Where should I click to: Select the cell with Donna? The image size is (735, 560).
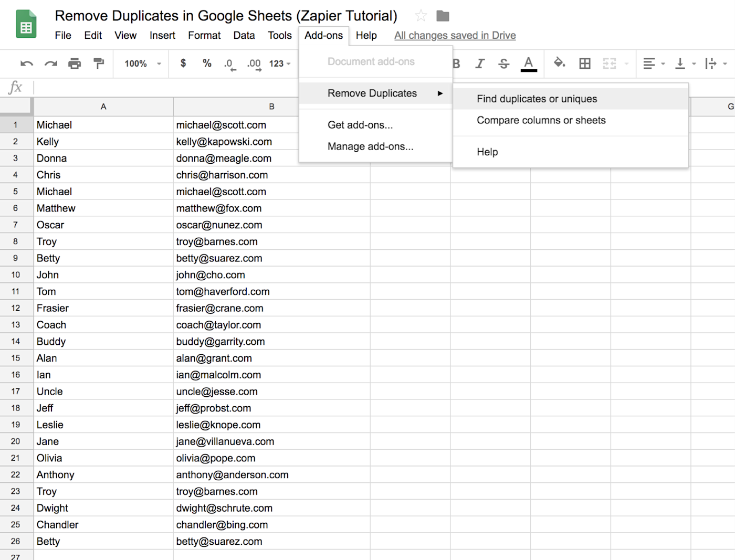click(x=103, y=159)
